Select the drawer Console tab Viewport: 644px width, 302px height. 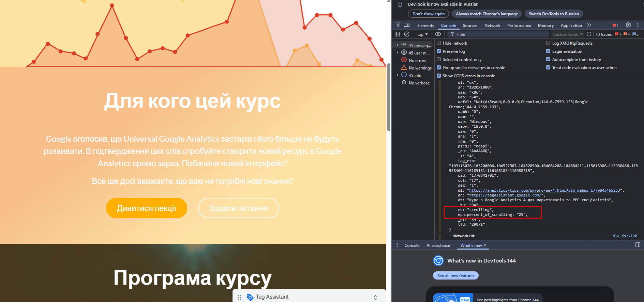412,245
